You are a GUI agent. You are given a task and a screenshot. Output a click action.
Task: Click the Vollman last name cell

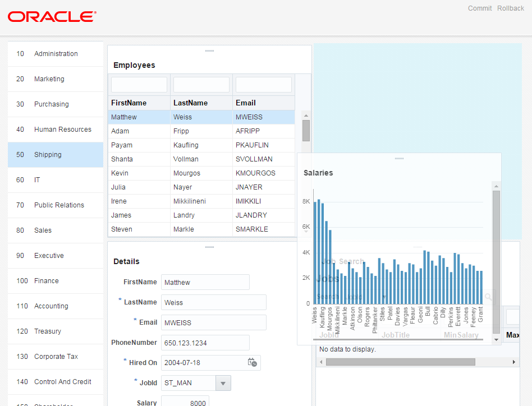pos(201,159)
